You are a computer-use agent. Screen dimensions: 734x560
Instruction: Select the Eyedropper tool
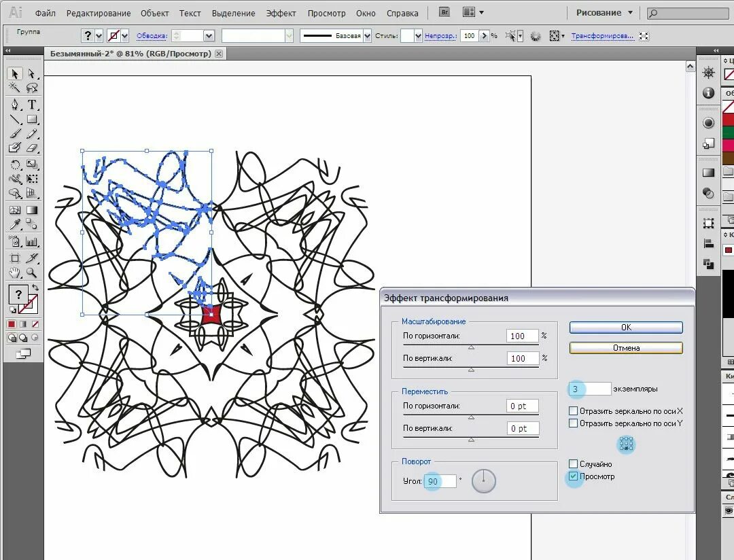[x=14, y=224]
